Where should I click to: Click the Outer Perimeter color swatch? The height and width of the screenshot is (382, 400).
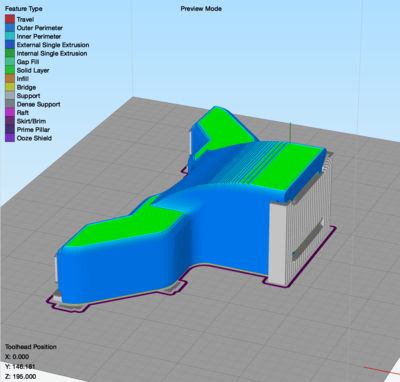point(10,28)
